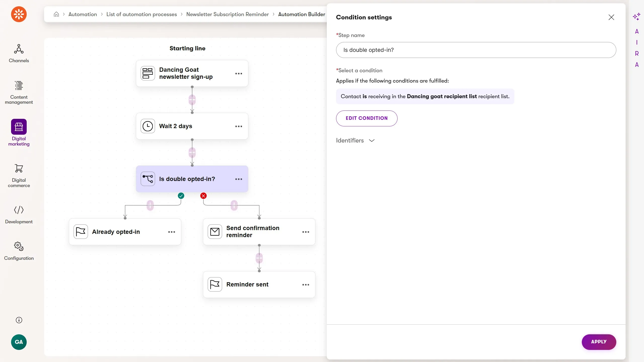644x362 pixels.
Task: Open Configuration gears in sidebar
Action: [x=19, y=246]
